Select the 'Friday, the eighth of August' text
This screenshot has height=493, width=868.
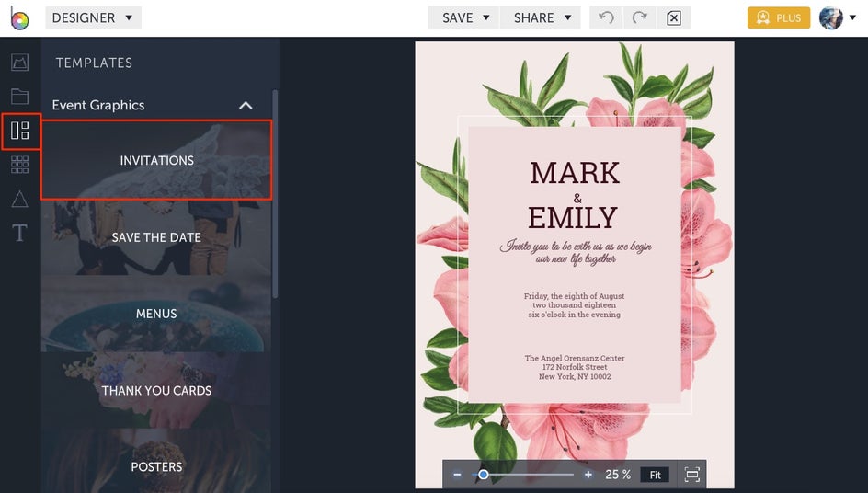574,305
